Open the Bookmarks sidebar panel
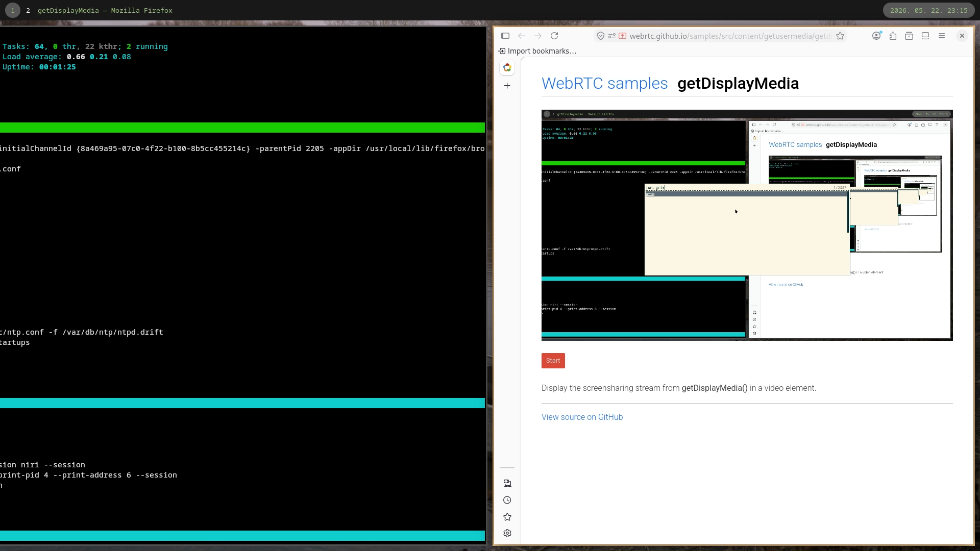This screenshot has width=980, height=551. [507, 517]
